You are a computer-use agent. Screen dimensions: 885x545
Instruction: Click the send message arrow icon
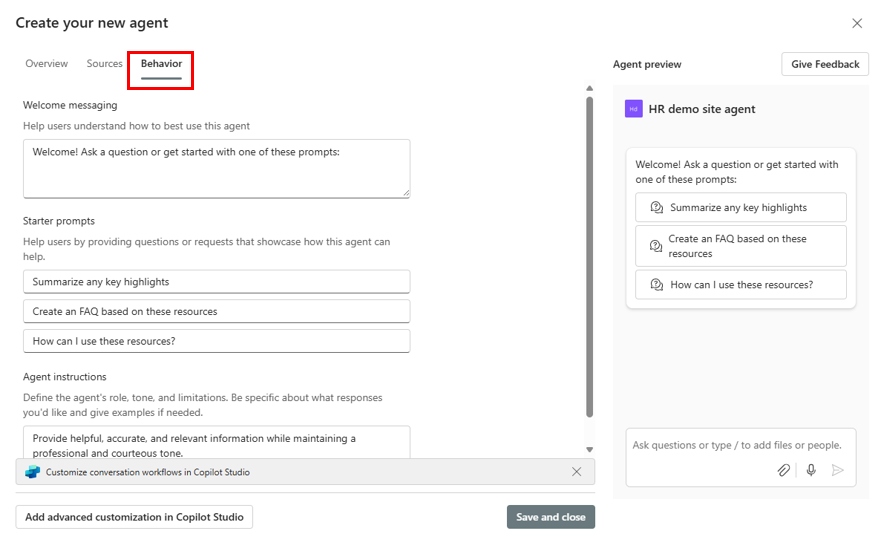[x=838, y=470]
